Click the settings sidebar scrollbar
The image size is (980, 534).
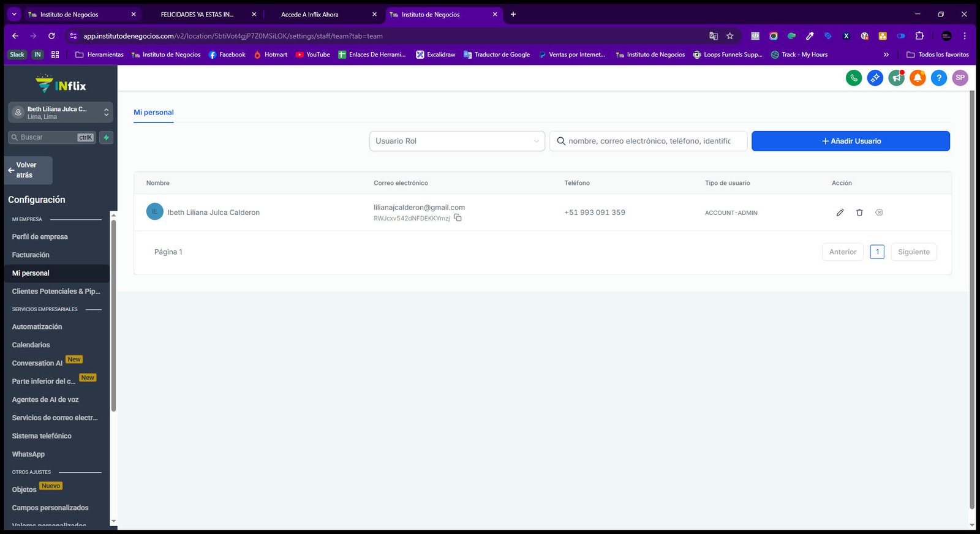tap(113, 315)
